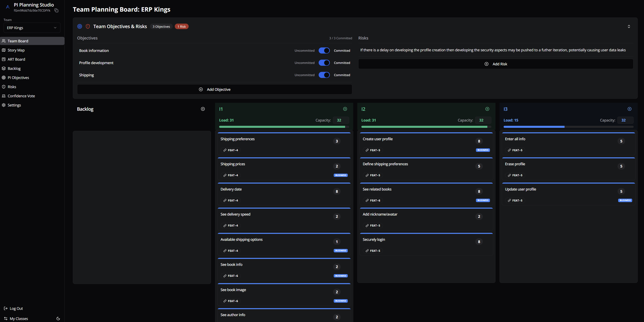Image resolution: width=644 pixels, height=322 pixels.
Task: Open Risks page in sidebar
Action: (x=32, y=87)
